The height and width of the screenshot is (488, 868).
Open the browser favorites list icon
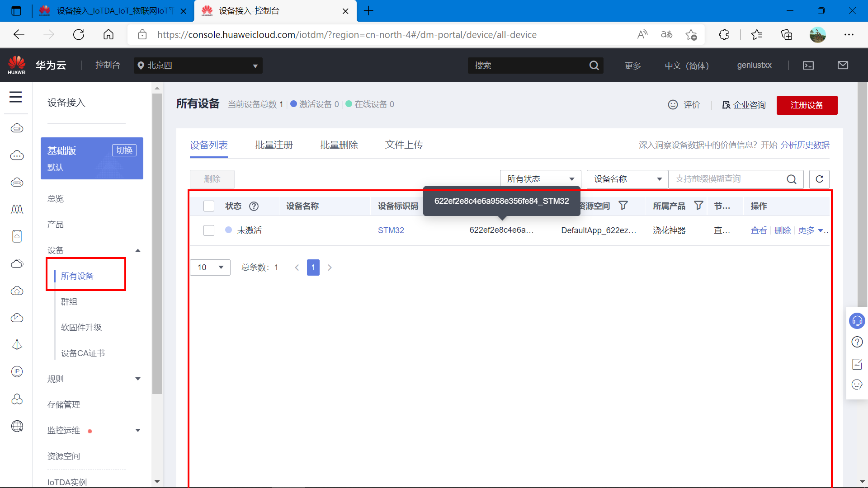click(756, 35)
